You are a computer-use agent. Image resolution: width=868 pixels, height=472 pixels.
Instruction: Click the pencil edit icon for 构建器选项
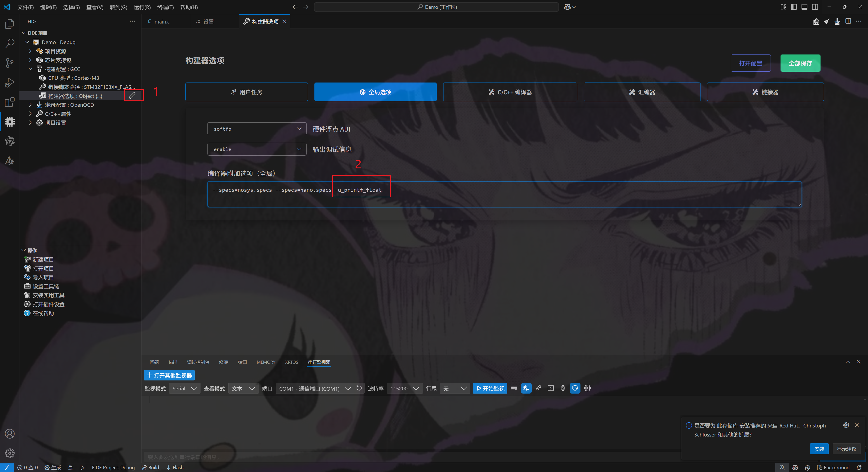click(132, 96)
